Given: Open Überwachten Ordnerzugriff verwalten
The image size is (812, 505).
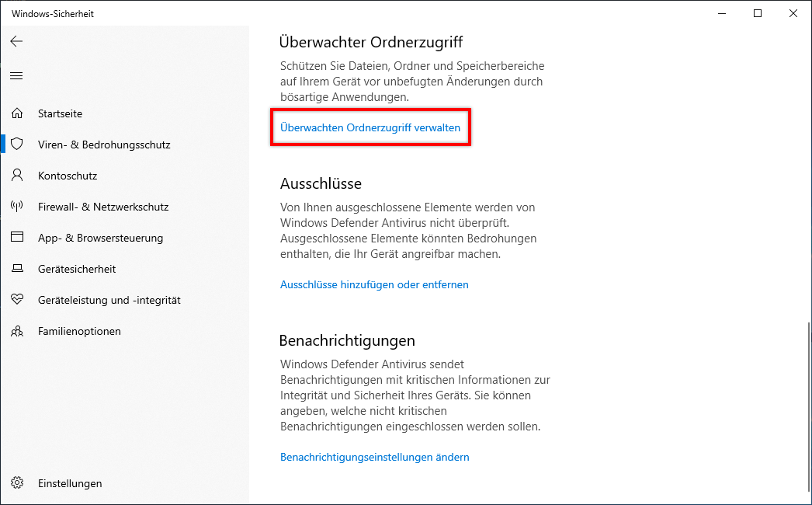Looking at the screenshot, I should pos(370,127).
